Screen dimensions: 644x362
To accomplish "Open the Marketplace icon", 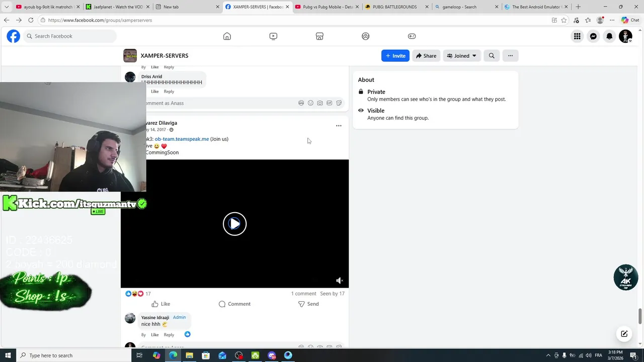I will click(x=319, y=36).
